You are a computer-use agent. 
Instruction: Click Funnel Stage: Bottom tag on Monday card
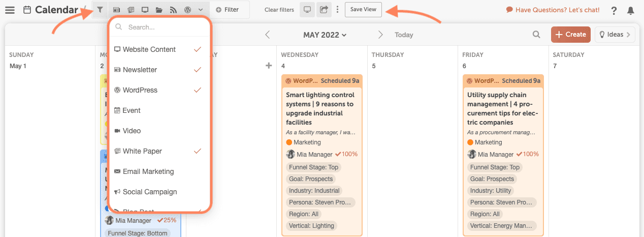pos(137,233)
